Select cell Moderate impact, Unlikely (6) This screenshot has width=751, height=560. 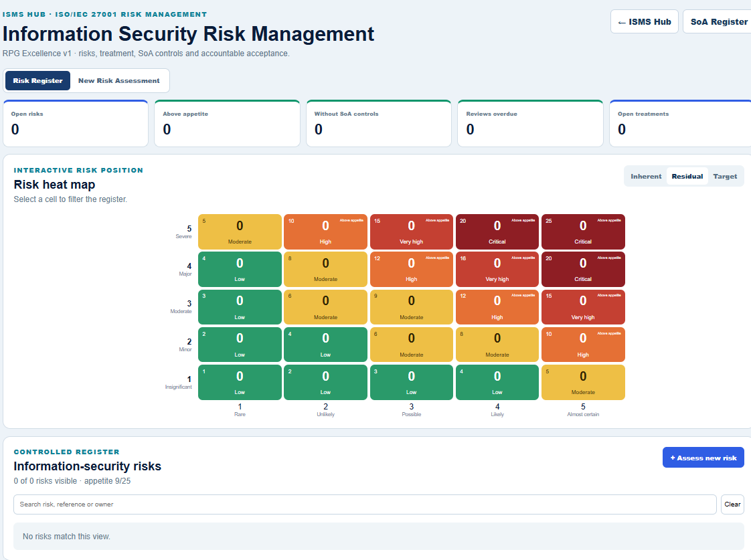pos(326,307)
